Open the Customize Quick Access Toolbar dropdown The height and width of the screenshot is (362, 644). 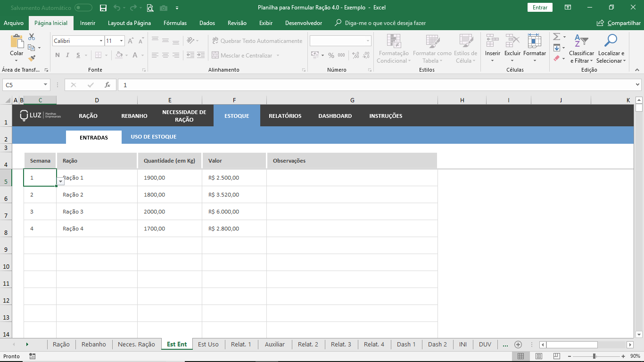pos(177,8)
